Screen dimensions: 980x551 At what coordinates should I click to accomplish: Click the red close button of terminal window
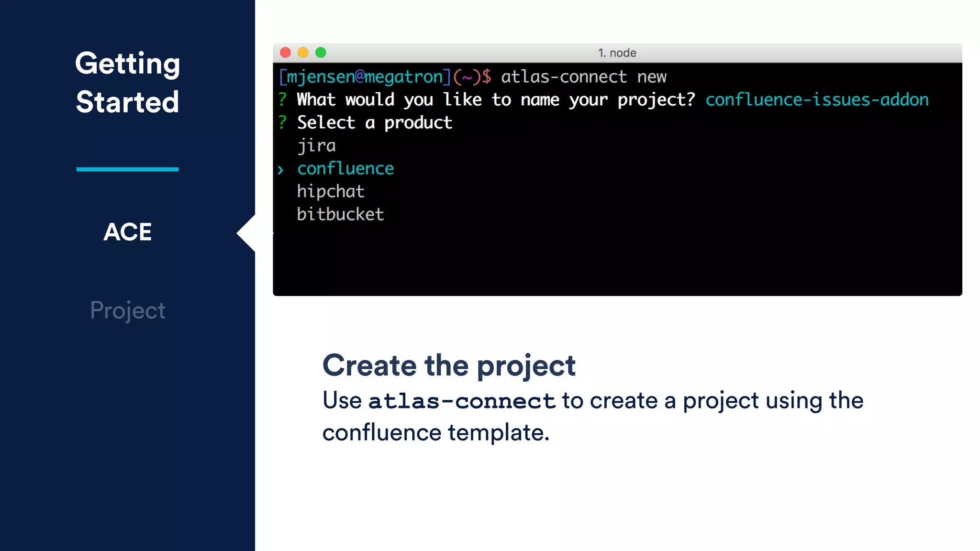[x=285, y=53]
